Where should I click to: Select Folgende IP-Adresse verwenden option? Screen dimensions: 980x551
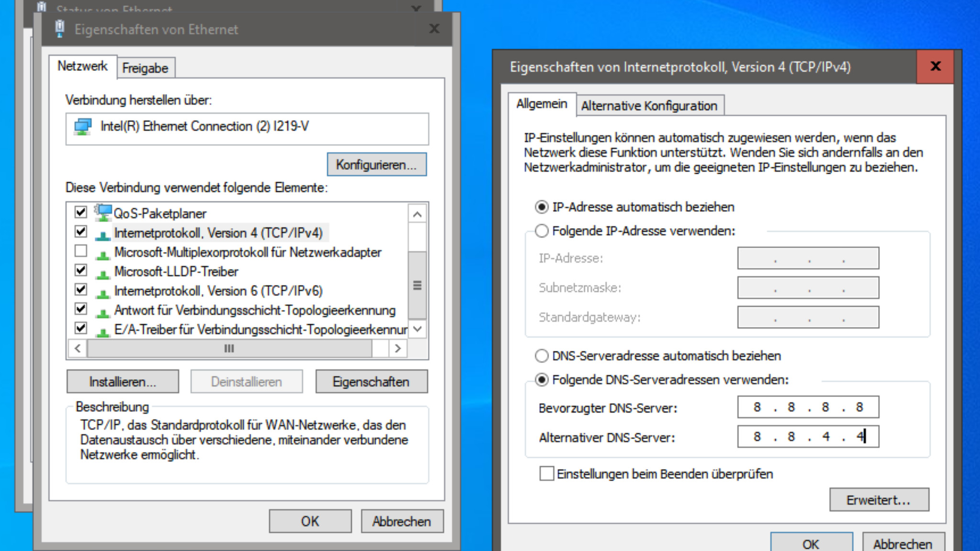(541, 231)
